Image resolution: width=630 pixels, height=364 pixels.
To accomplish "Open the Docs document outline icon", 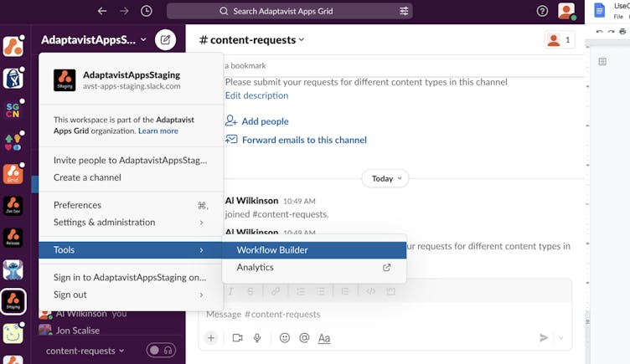I will 602,61.
